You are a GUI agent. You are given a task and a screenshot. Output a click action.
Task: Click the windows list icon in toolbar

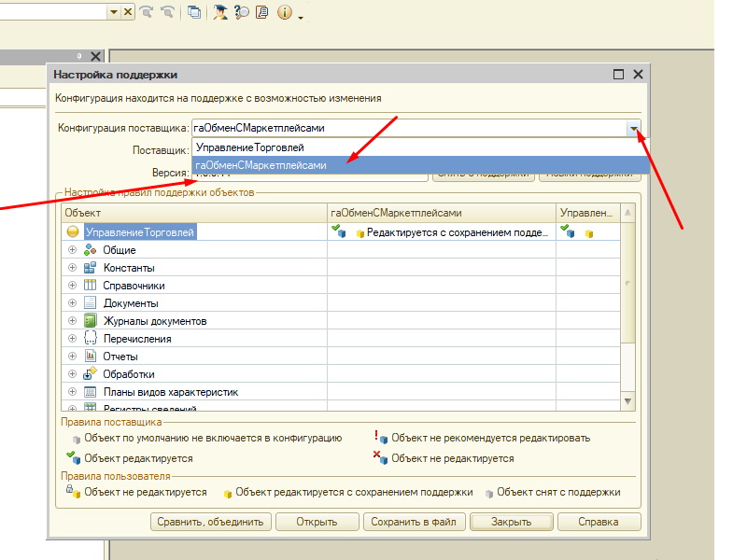click(194, 12)
